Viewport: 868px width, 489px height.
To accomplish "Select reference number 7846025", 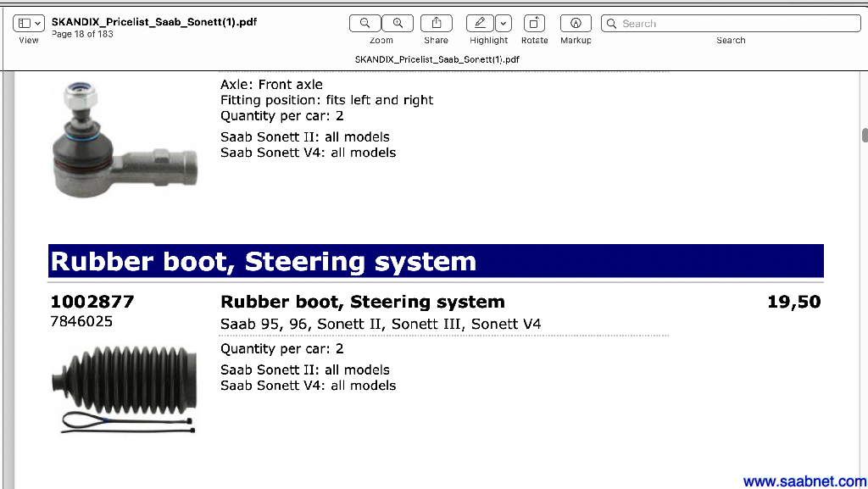I will 81,321.
